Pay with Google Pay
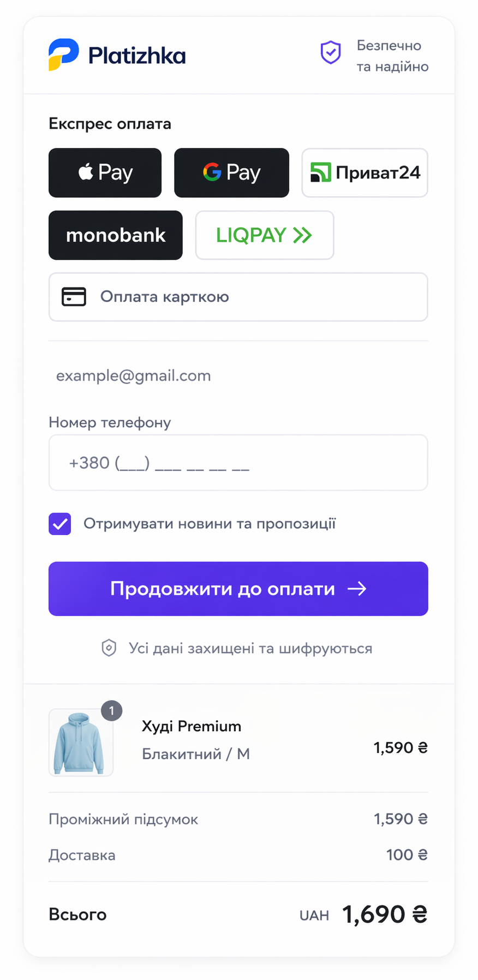478x980 pixels. [231, 173]
